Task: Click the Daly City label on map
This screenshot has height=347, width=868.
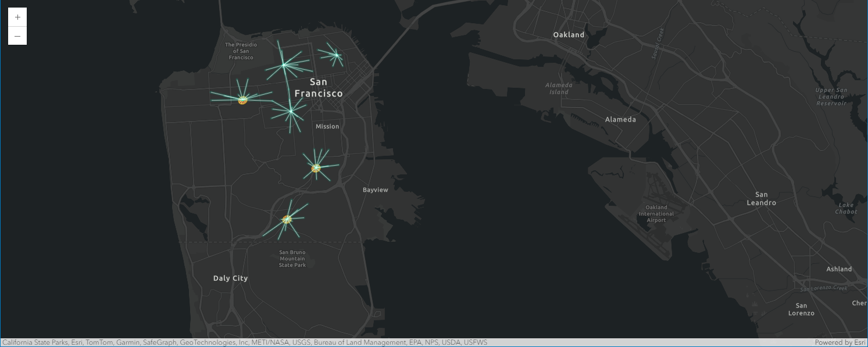Action: pyautogui.click(x=230, y=278)
